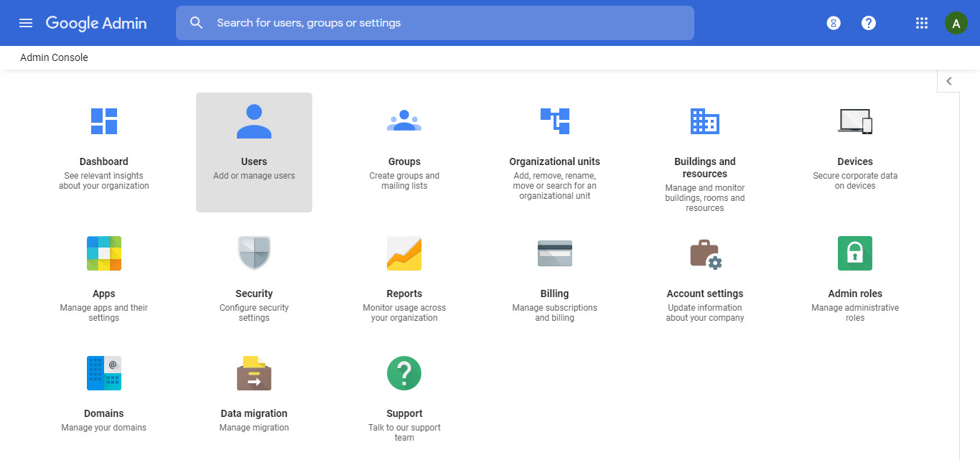980x460 pixels.
Task: Open the Google apps grid launcher
Action: point(922,23)
